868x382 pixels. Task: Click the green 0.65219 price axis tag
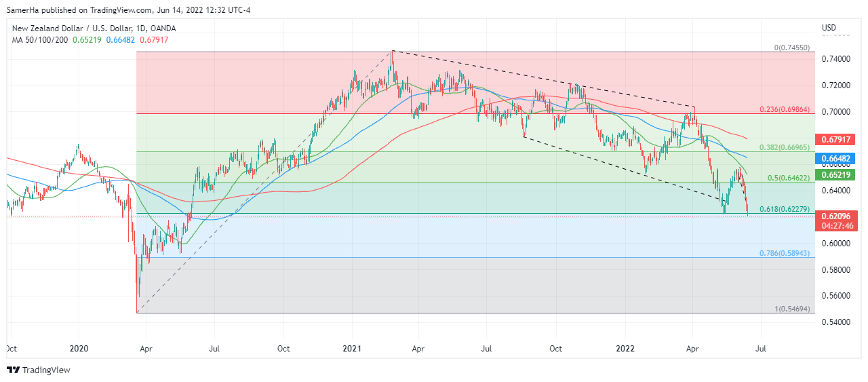(x=838, y=175)
